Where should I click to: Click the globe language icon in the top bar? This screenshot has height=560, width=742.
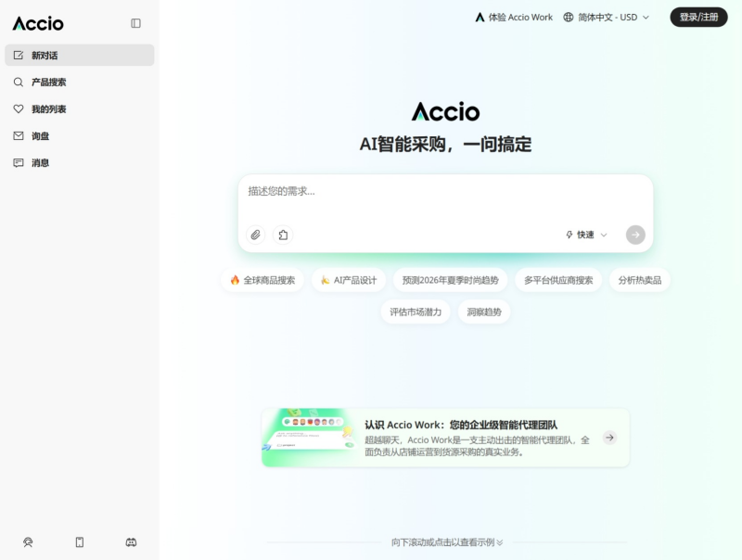(568, 17)
